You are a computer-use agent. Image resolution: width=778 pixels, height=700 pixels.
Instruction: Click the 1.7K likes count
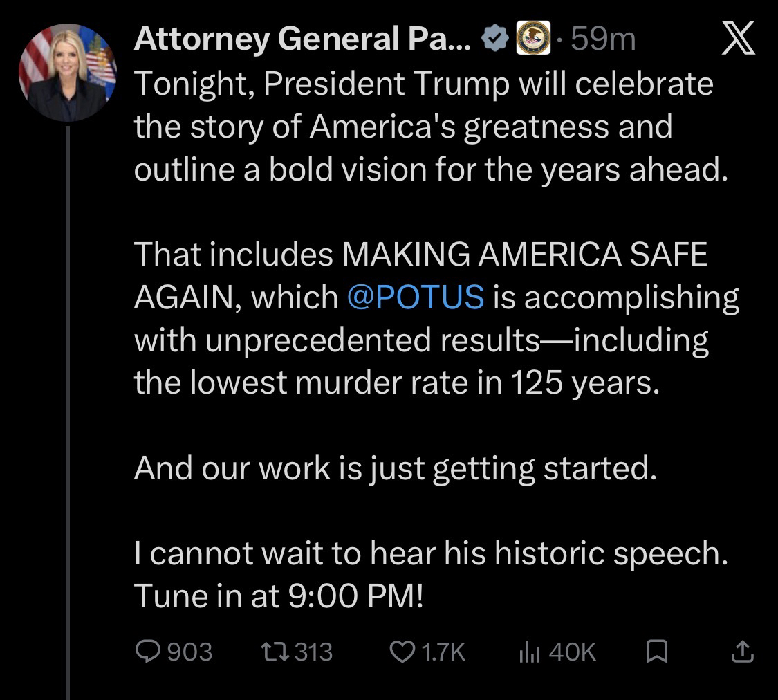tap(443, 651)
